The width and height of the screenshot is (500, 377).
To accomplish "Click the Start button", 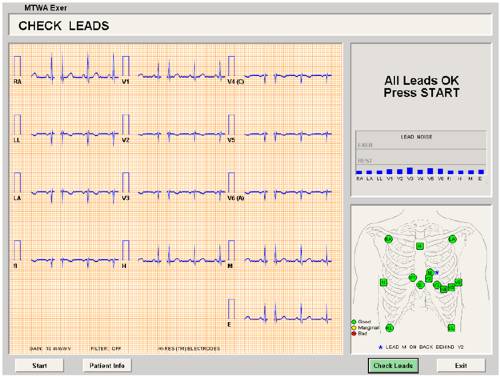I will click(x=39, y=365).
